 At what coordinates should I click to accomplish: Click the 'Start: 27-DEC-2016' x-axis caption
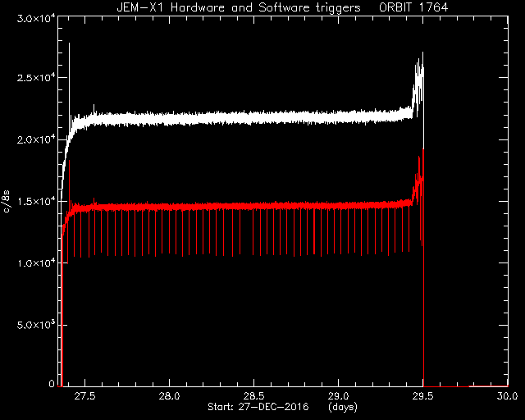(x=258, y=407)
